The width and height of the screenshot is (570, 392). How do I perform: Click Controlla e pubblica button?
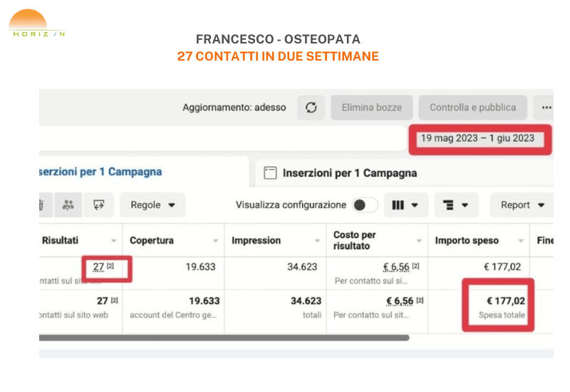click(472, 108)
